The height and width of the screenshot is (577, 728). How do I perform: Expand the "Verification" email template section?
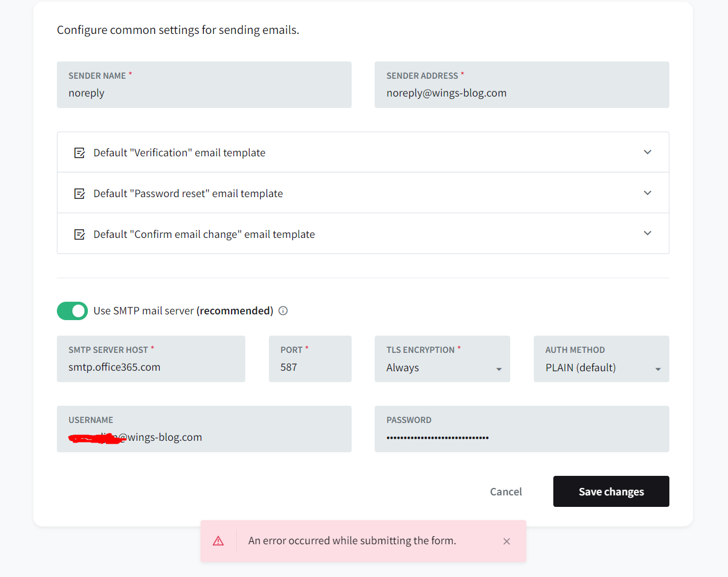(x=647, y=152)
